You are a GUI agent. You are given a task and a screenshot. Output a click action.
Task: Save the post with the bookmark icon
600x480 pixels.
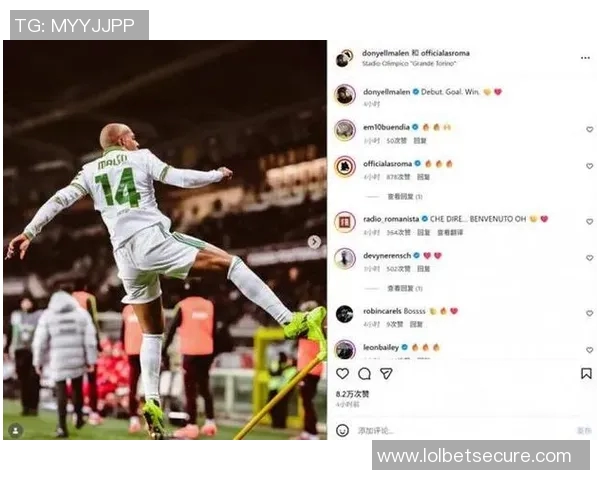(x=586, y=373)
